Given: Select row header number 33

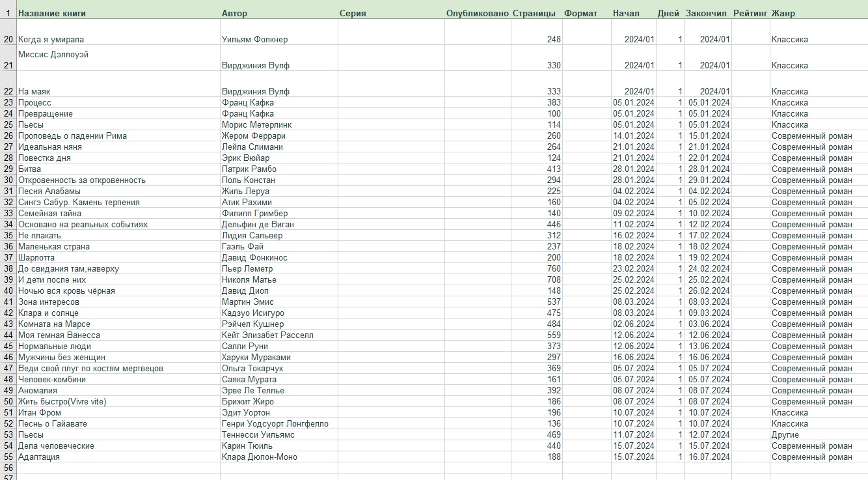Looking at the screenshot, I should 8,213.
